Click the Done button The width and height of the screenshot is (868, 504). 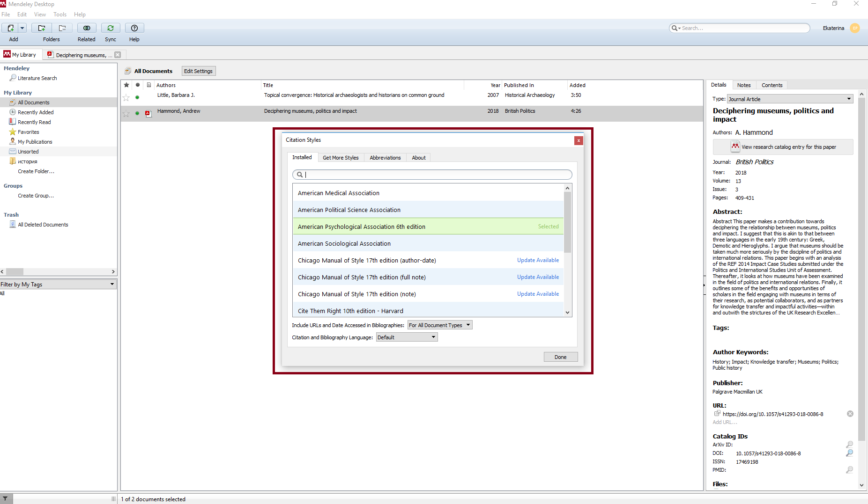(x=561, y=357)
